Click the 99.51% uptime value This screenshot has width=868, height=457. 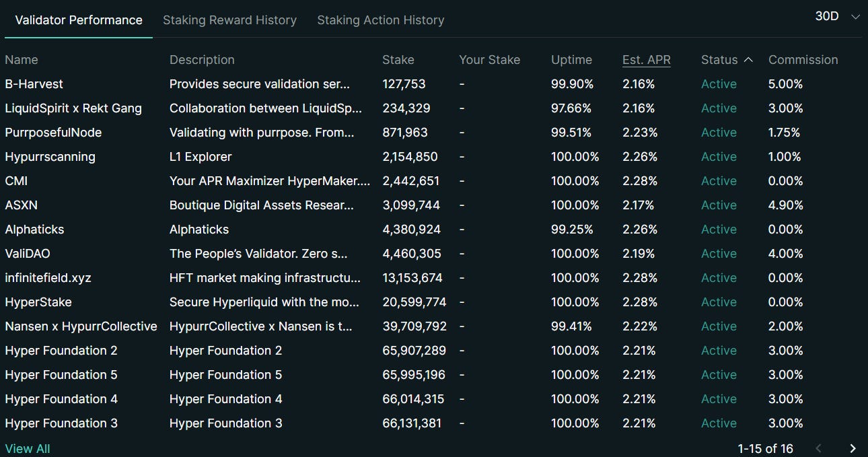click(x=571, y=133)
